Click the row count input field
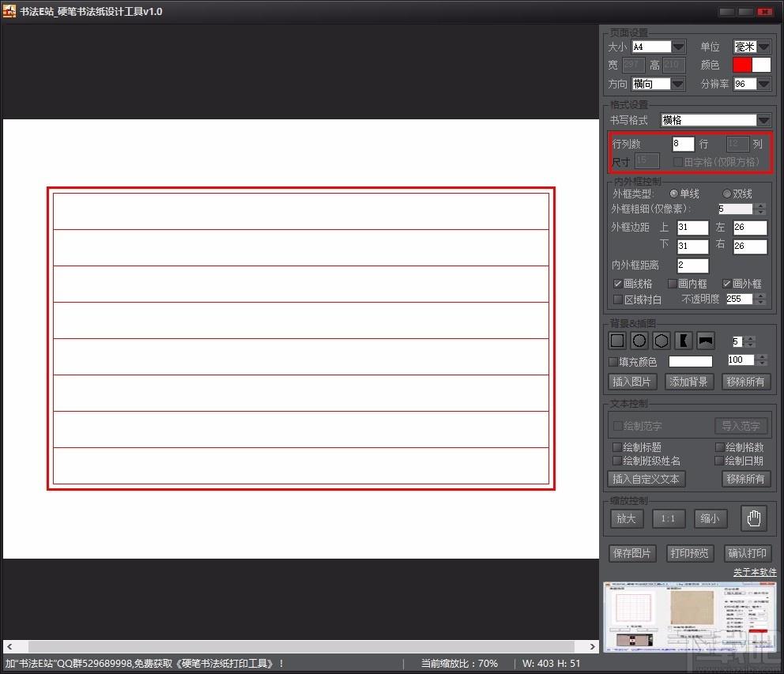 coord(683,144)
